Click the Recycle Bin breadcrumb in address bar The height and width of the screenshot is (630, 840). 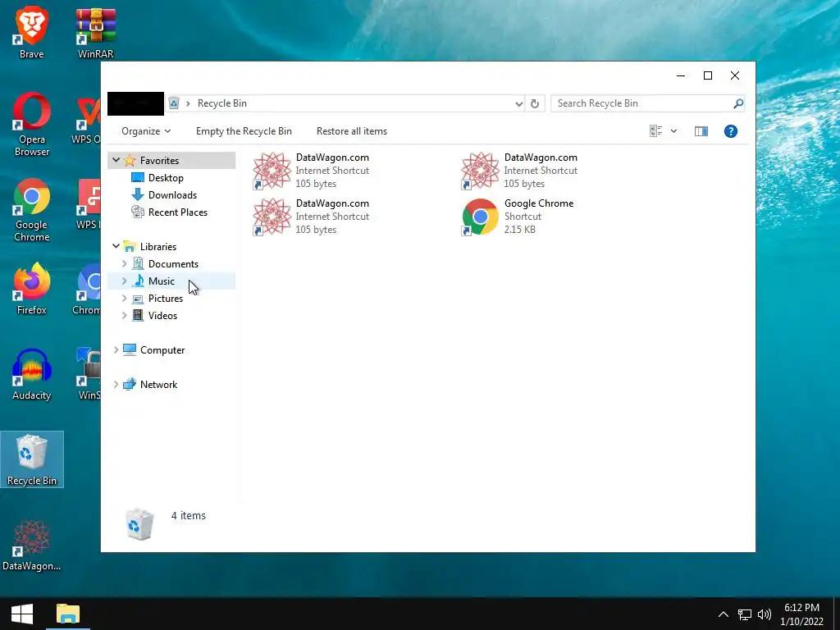221,103
